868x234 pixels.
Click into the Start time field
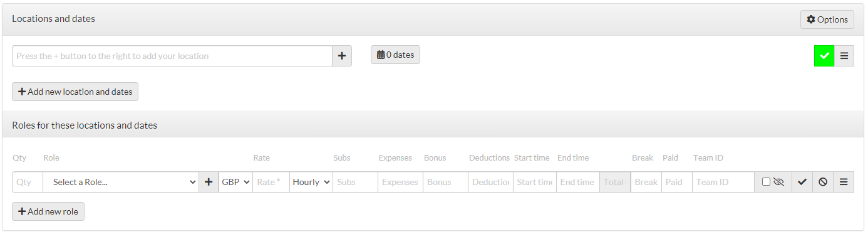click(535, 182)
